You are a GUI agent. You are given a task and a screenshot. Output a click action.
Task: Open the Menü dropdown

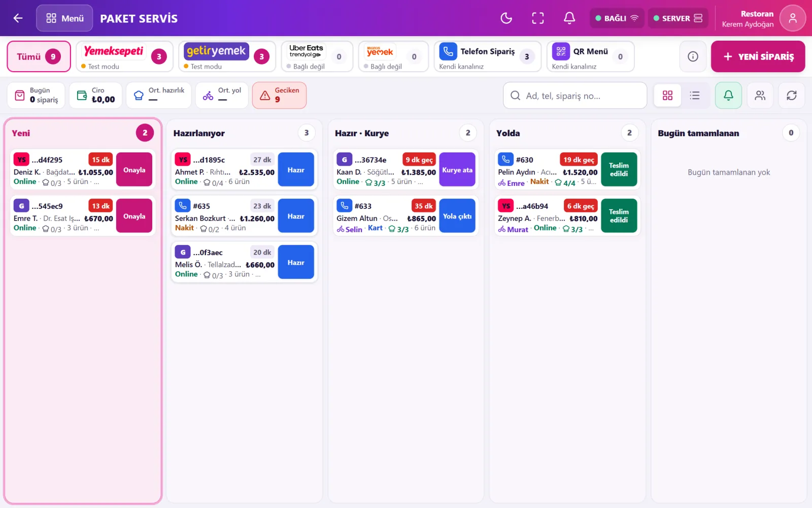point(64,18)
